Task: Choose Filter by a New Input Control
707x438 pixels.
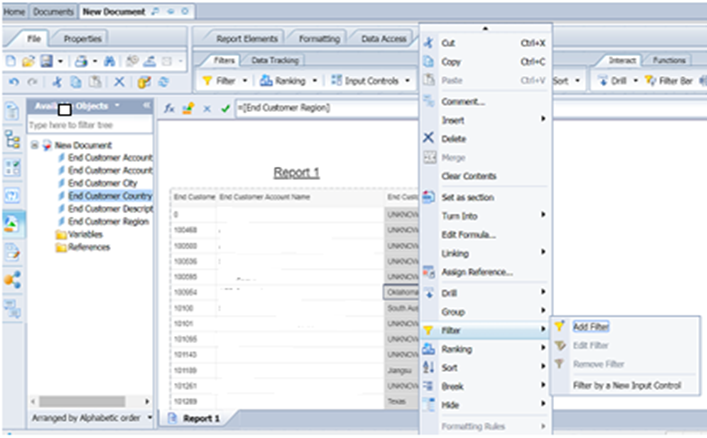Action: point(627,385)
